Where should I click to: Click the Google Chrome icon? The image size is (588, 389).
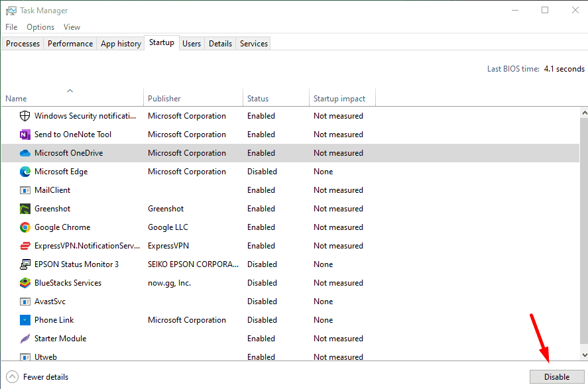coord(25,227)
